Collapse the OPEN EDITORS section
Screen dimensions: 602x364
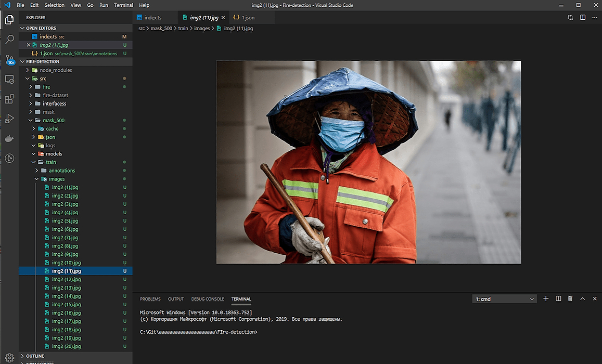click(41, 28)
